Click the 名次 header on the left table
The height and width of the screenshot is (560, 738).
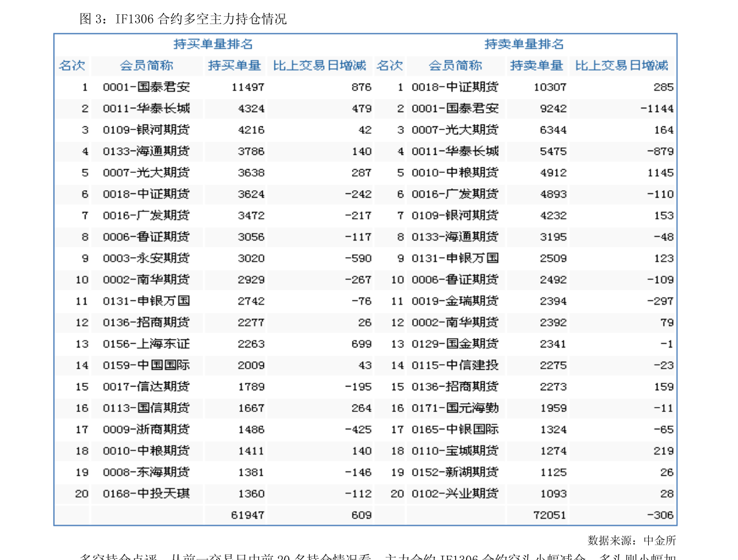72,66
